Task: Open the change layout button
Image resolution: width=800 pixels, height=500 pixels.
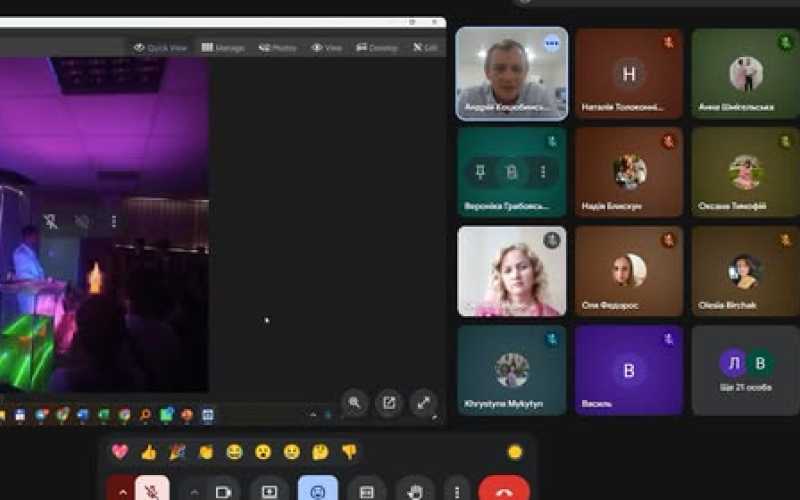Action: pos(366,490)
